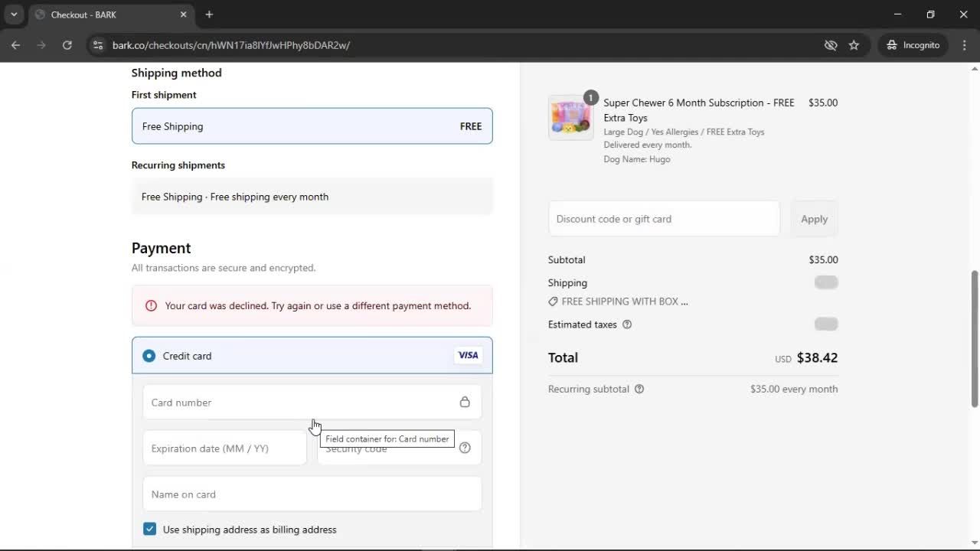Screen dimensions: 980x551
Task: Click the security code help icon
Action: pyautogui.click(x=465, y=448)
